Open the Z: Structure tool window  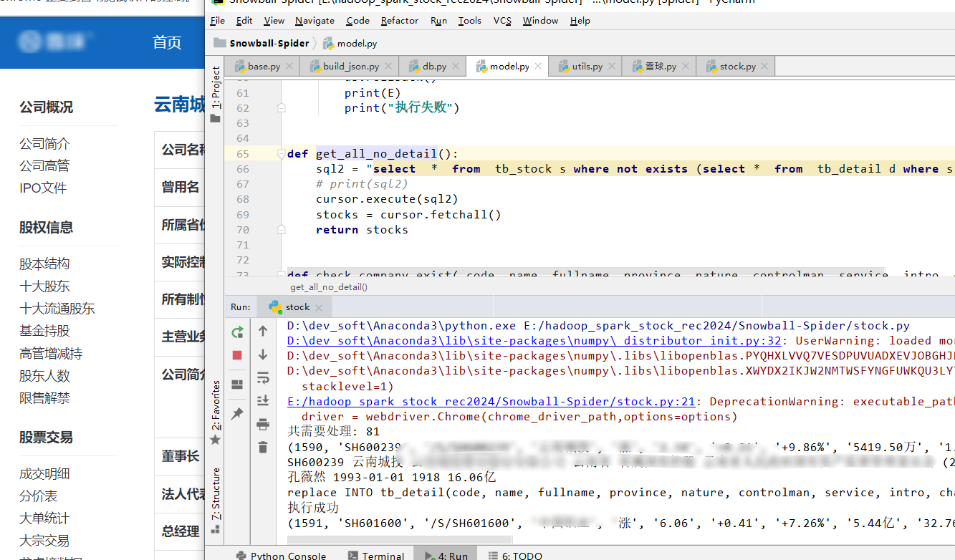(x=215, y=500)
